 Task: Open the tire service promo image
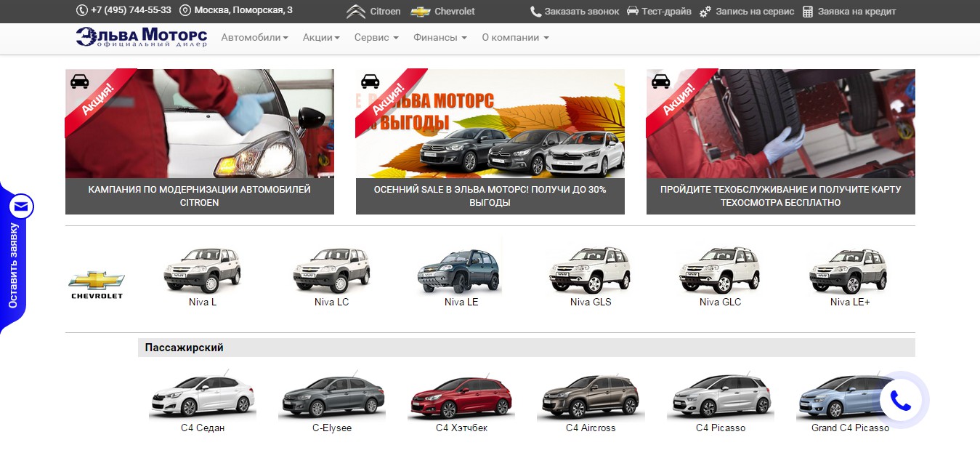tap(781, 124)
